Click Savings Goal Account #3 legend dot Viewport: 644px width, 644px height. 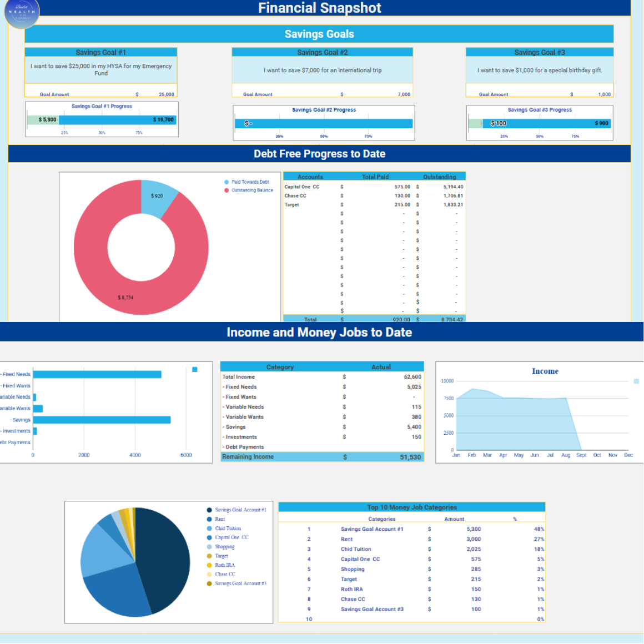209,583
